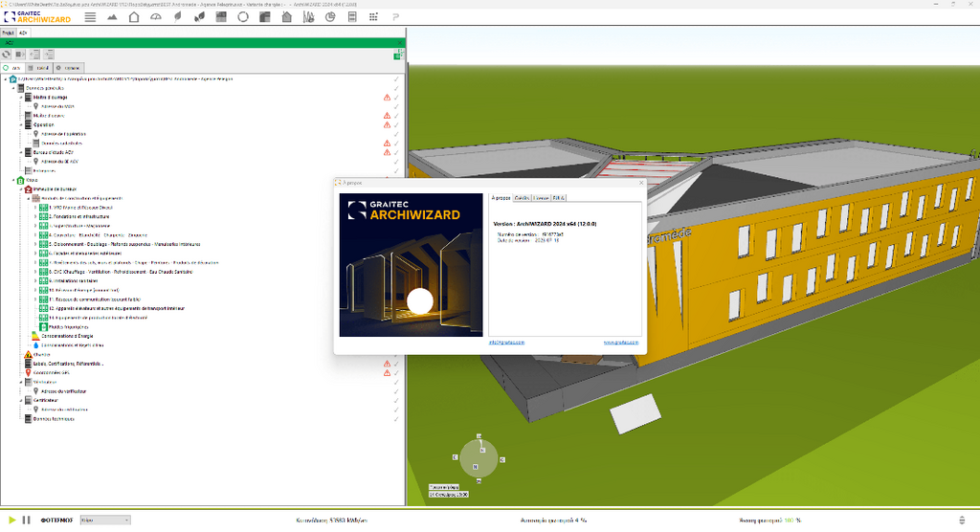Select the Adresse du MOA tree item

pyautogui.click(x=57, y=107)
